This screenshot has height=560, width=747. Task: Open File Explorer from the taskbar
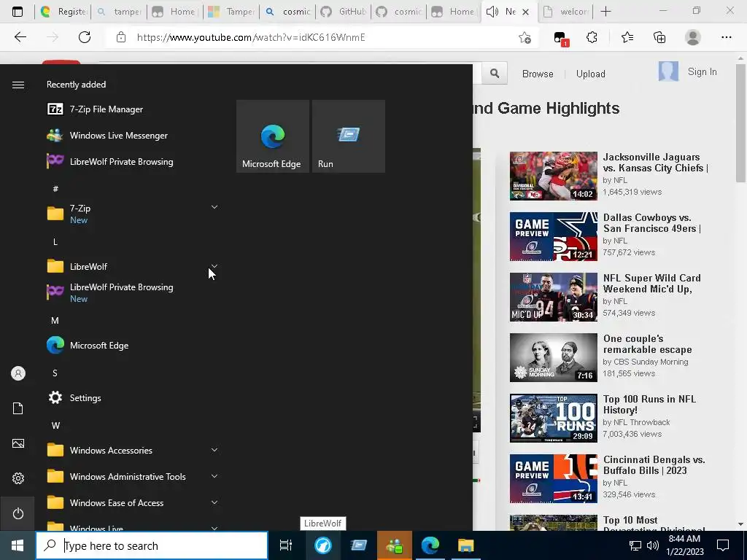coord(466,545)
